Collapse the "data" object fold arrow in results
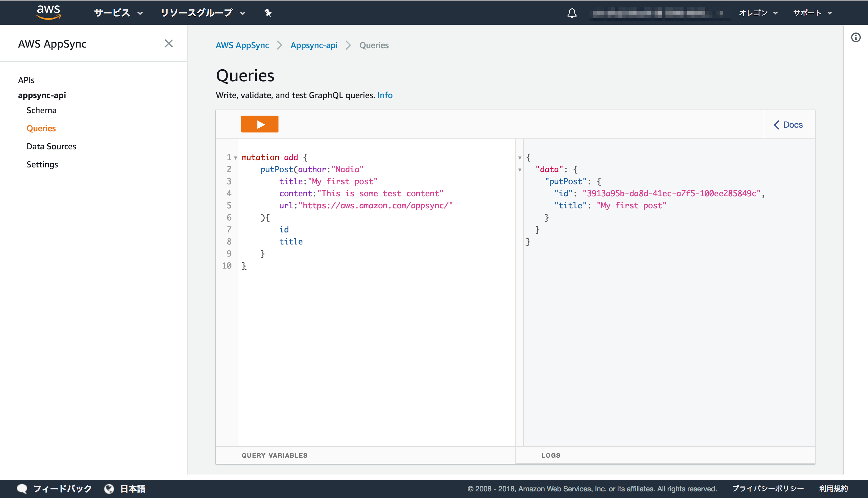868x498 pixels. (520, 170)
